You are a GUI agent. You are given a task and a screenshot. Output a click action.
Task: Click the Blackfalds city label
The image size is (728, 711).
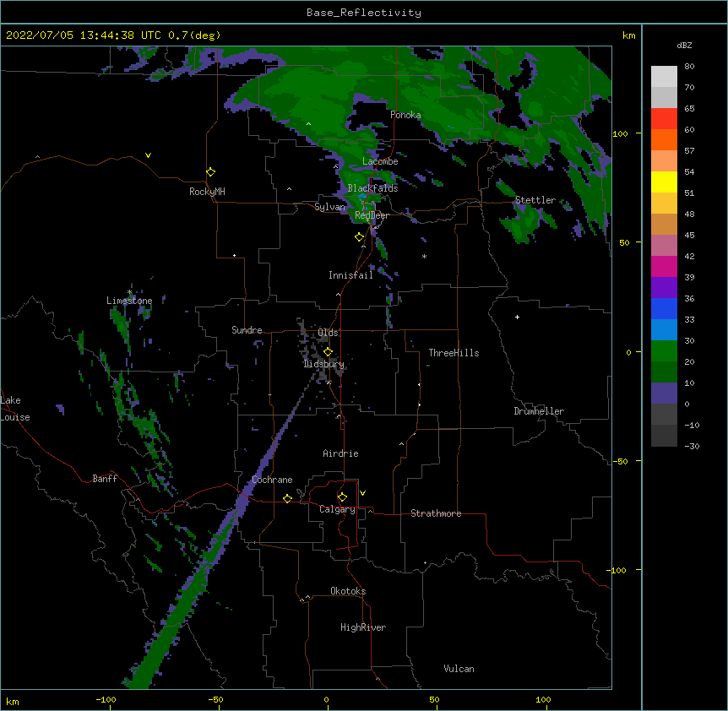(x=372, y=188)
